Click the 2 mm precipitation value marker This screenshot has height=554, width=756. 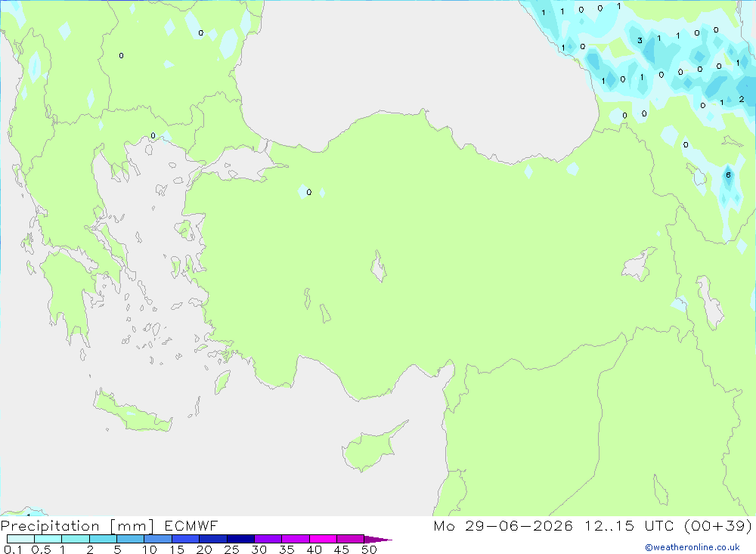coord(742,99)
